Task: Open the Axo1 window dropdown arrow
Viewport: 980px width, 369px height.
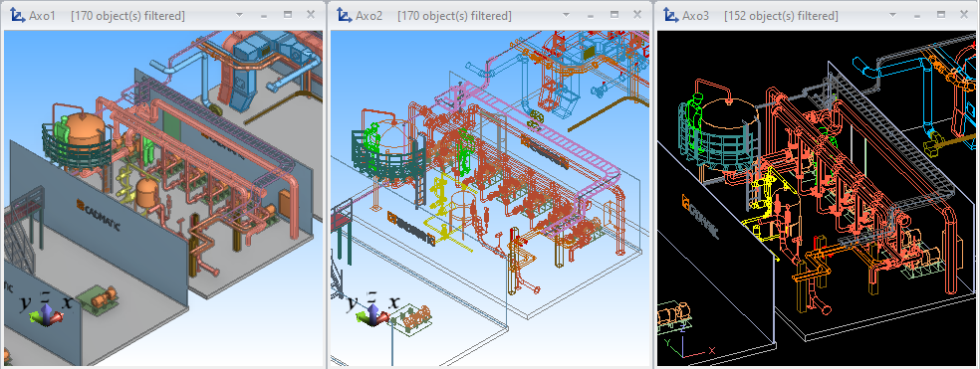Action: click(240, 15)
